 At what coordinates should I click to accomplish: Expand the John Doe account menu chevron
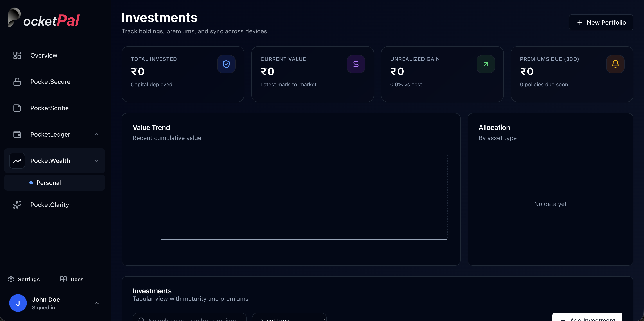(x=97, y=303)
